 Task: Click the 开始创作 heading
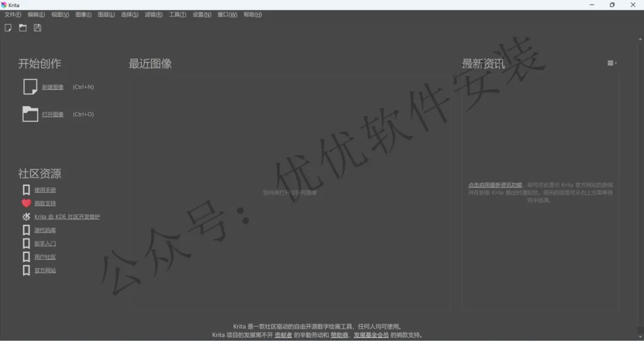coord(39,64)
